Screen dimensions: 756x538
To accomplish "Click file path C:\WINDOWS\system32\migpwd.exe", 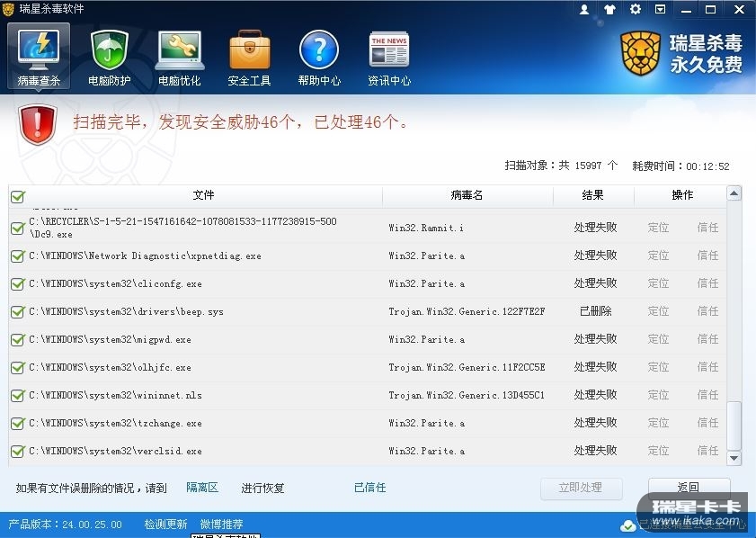I will click(x=110, y=340).
